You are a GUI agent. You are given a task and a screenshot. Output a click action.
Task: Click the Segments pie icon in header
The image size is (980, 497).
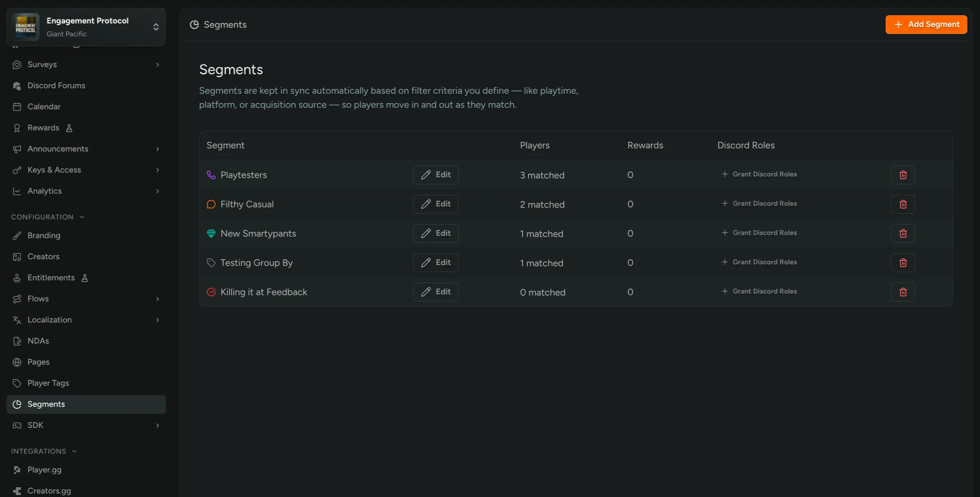[x=194, y=25]
